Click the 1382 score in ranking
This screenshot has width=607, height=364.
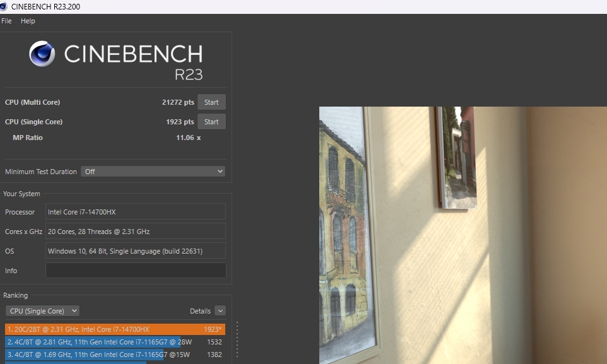pyautogui.click(x=215, y=355)
